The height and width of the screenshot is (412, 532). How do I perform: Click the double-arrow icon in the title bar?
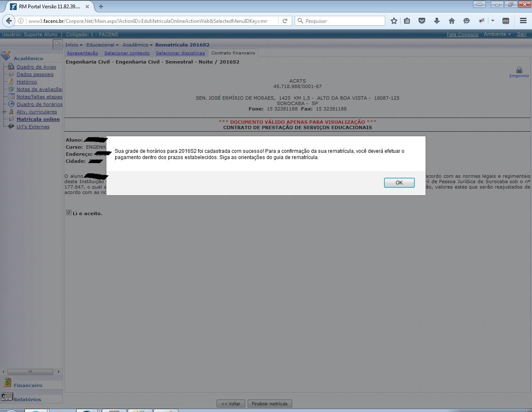[479, 5]
